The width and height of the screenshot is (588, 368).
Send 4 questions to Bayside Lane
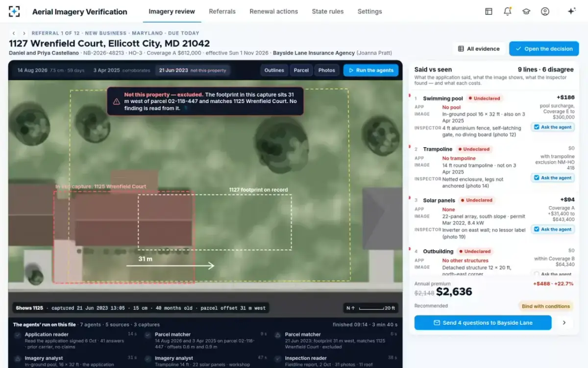(x=483, y=323)
